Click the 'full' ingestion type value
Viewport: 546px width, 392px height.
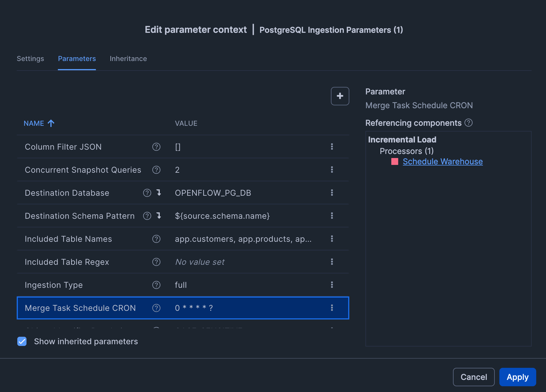(181, 285)
